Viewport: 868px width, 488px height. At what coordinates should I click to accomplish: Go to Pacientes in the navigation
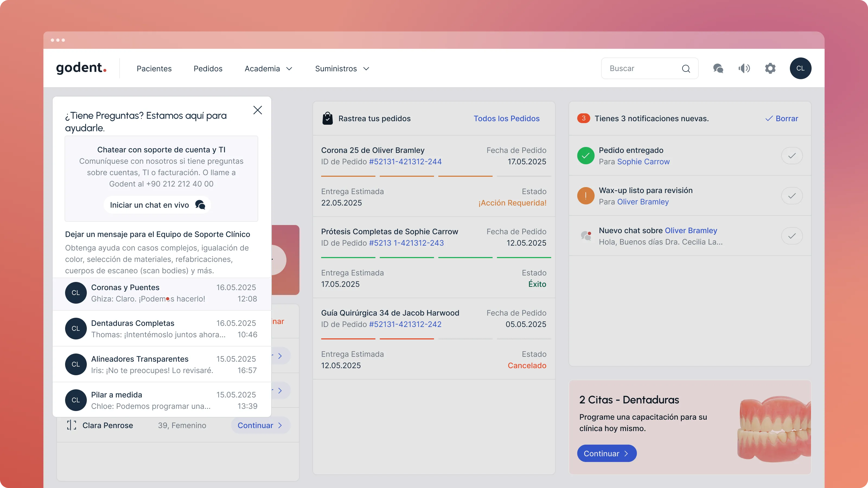coord(154,69)
